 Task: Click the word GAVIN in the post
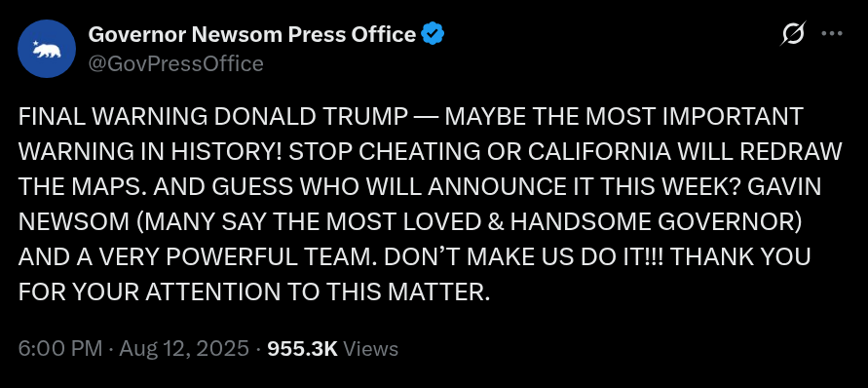pos(784,186)
